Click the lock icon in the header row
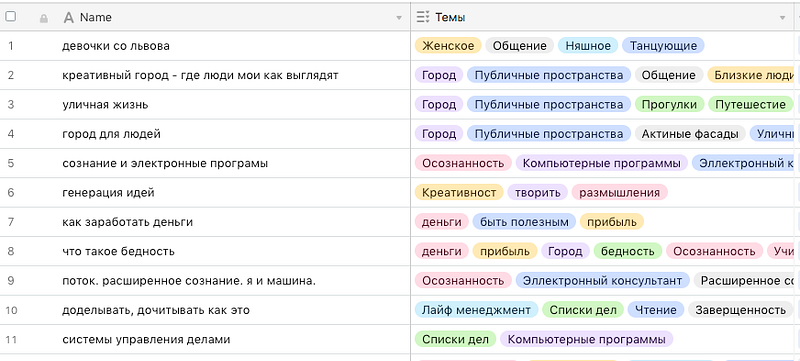 coord(44,18)
